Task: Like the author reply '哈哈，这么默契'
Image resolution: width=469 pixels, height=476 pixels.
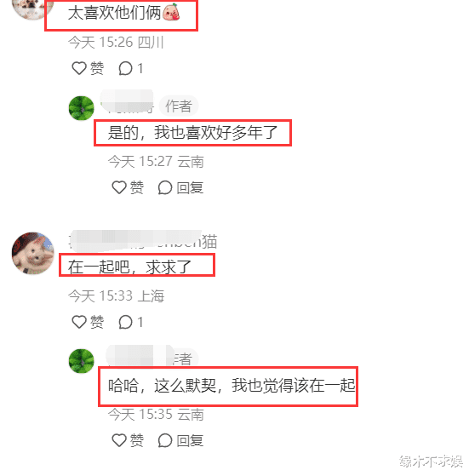Action: (x=119, y=440)
